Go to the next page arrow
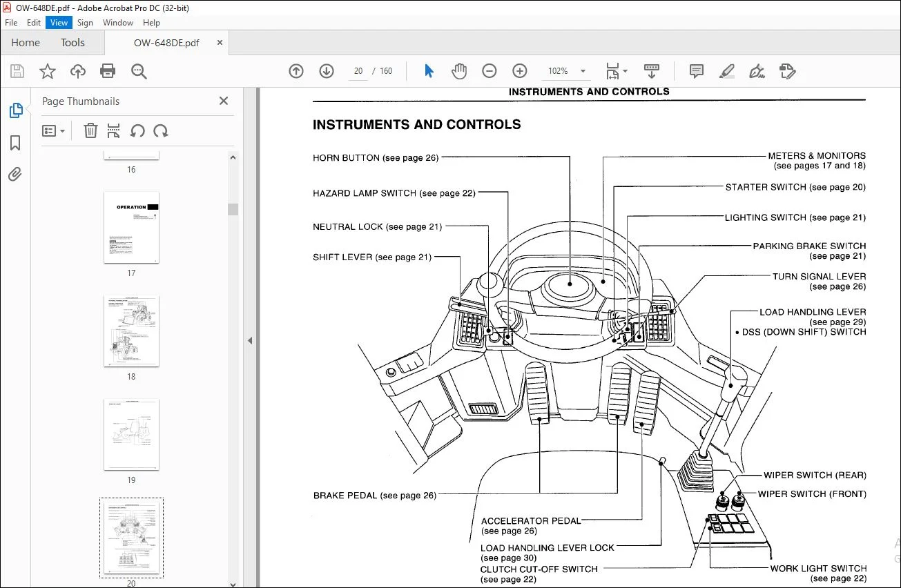901x588 pixels. point(327,71)
